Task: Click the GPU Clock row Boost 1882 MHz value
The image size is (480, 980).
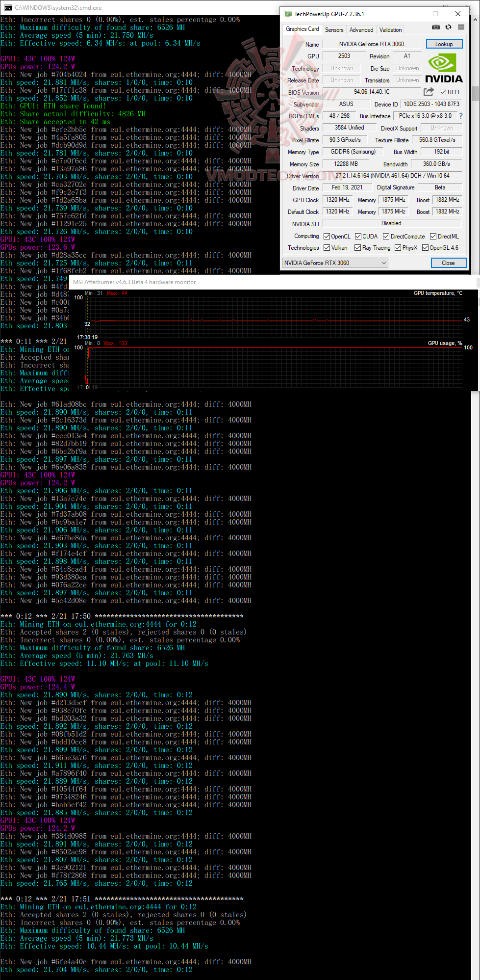Action: (x=447, y=200)
